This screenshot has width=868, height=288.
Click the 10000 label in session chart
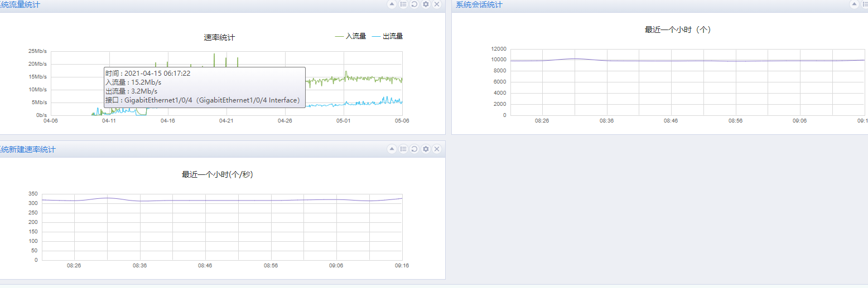499,60
